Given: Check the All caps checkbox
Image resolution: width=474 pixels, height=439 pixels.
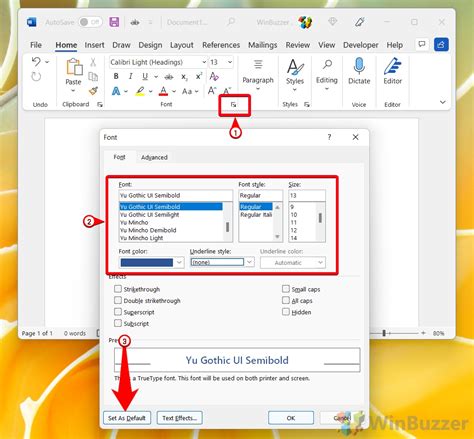Looking at the screenshot, I should click(x=286, y=300).
